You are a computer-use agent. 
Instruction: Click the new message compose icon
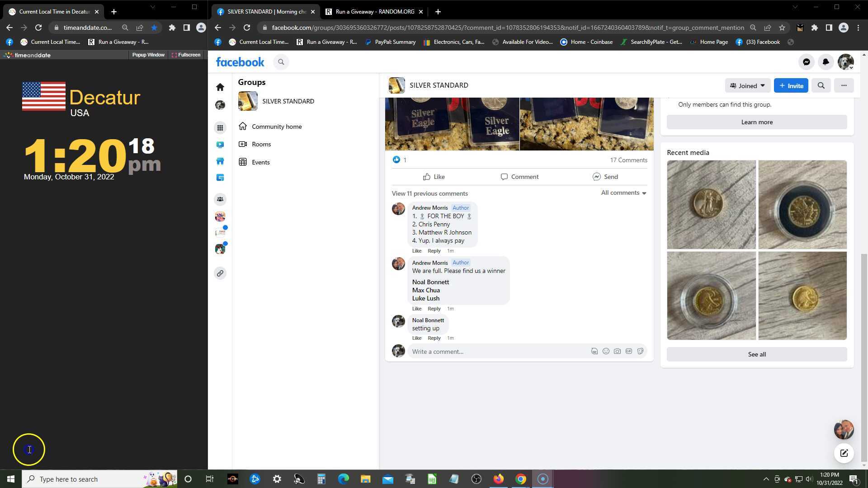[844, 453]
